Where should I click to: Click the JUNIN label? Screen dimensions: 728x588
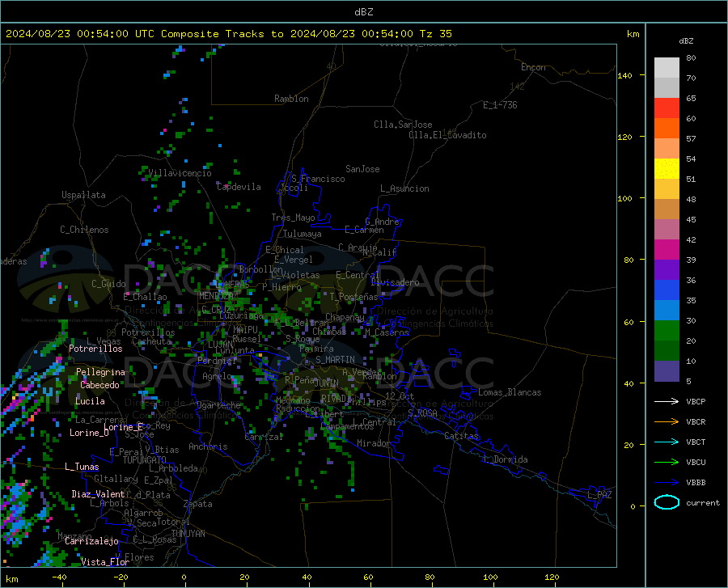pos(327,383)
